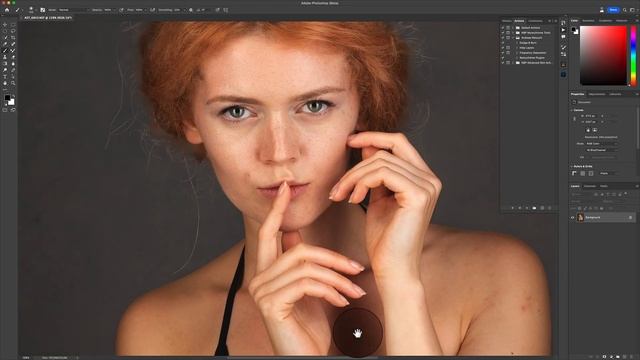The image size is (640, 360).
Task: Select the Hand tool in toolbox
Action: click(5, 83)
